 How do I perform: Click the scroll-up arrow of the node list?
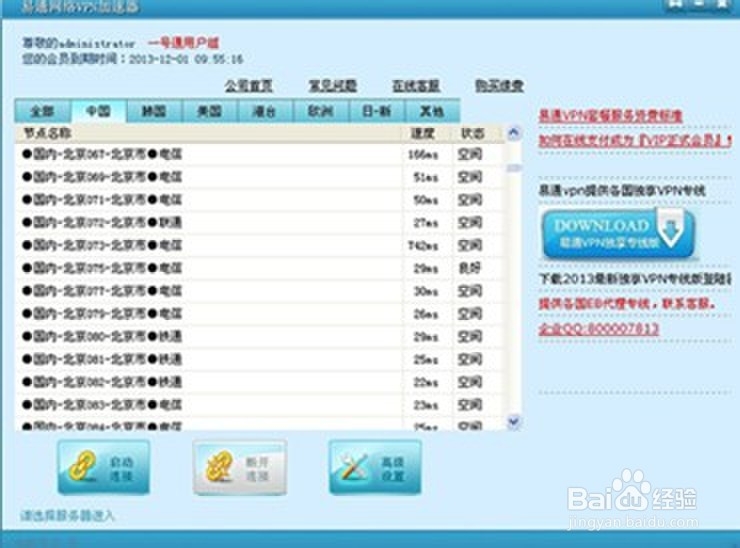click(x=514, y=133)
